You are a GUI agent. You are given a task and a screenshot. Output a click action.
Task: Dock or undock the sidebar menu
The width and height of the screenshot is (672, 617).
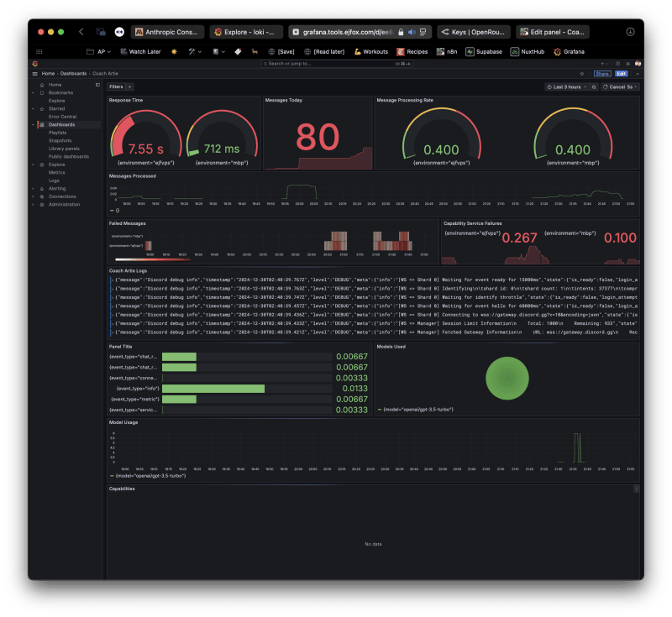(97, 85)
